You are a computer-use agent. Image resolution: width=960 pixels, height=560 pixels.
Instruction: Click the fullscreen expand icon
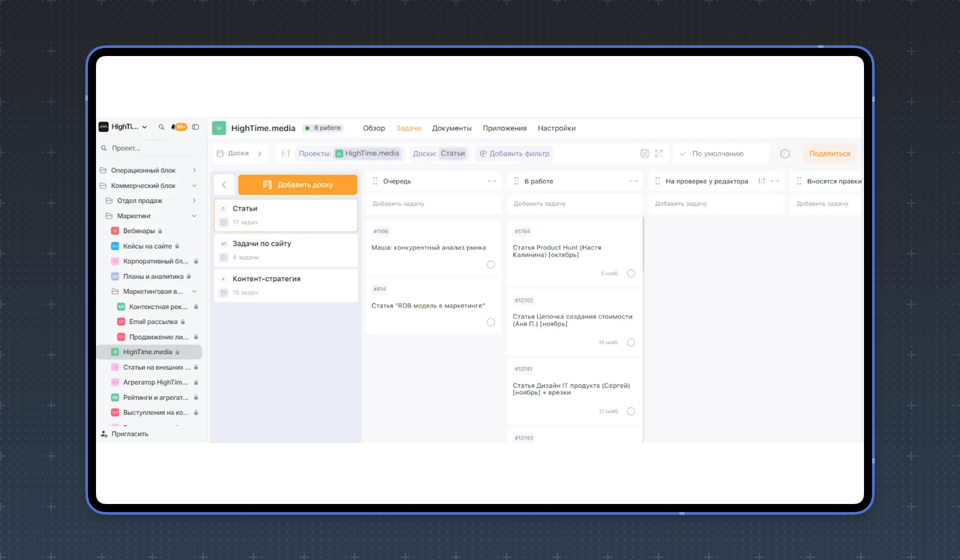click(x=659, y=154)
